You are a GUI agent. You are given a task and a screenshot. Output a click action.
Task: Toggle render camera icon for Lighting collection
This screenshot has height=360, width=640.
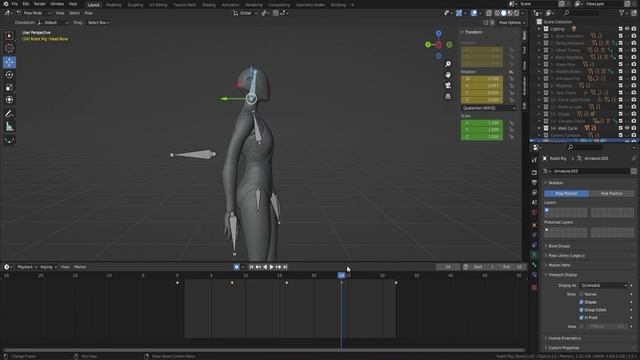click(x=634, y=29)
